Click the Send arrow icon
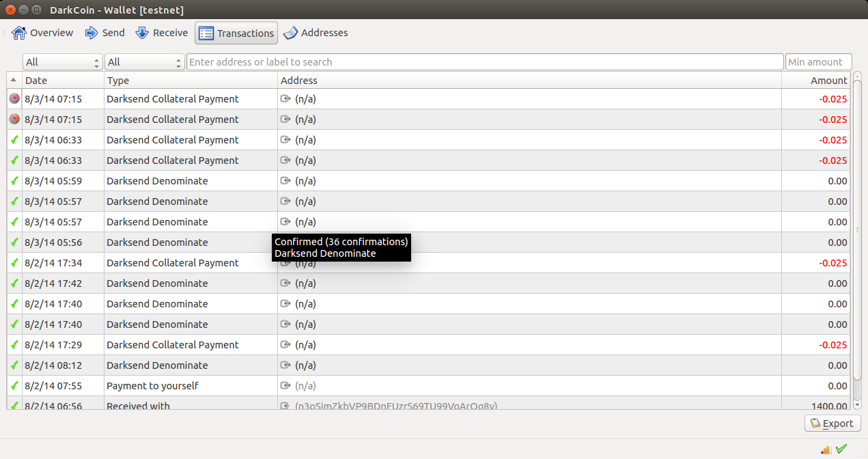This screenshot has height=459, width=868. [92, 33]
